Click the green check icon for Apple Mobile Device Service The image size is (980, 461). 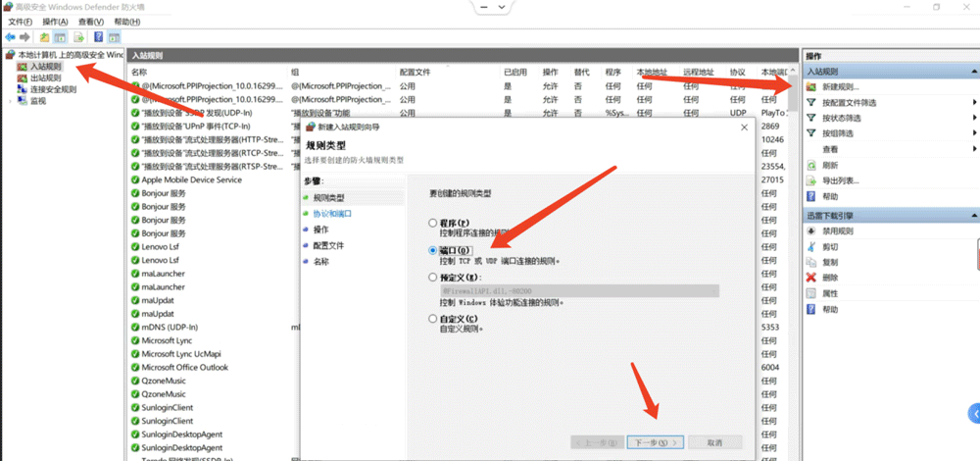(135, 179)
